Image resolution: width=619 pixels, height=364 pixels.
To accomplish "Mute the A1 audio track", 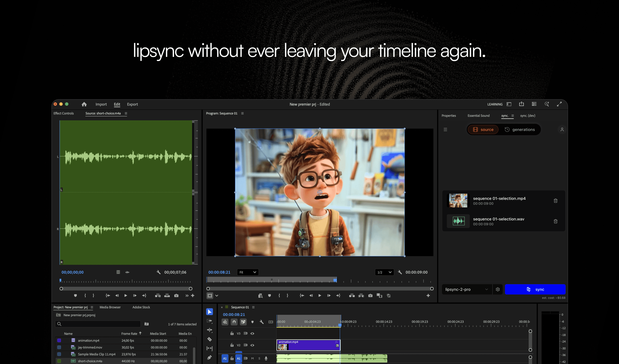I will tap(252, 358).
